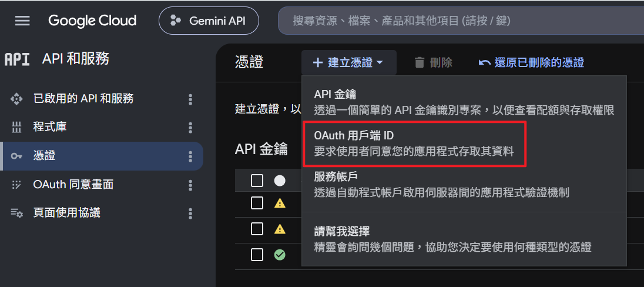The image size is (644, 287).
Task: Open 頁面使用協議 in the sidebar
Action: [66, 212]
